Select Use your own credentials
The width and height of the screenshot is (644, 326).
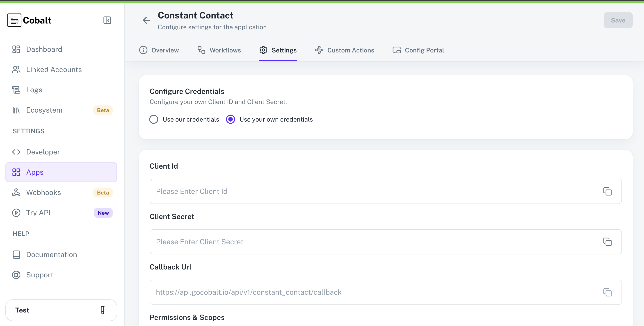pos(230,119)
